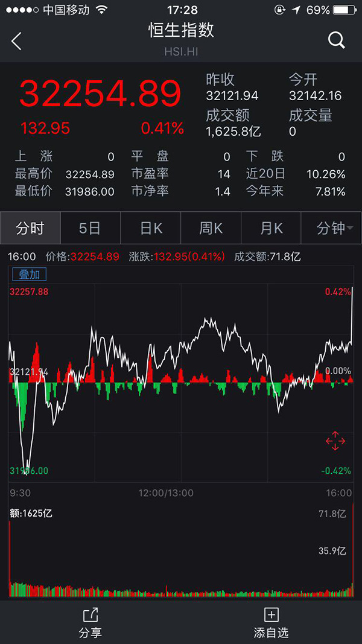Viewport: 362px width, 644px height.
Task: Tap the closing spike on price line
Action: pos(352,314)
